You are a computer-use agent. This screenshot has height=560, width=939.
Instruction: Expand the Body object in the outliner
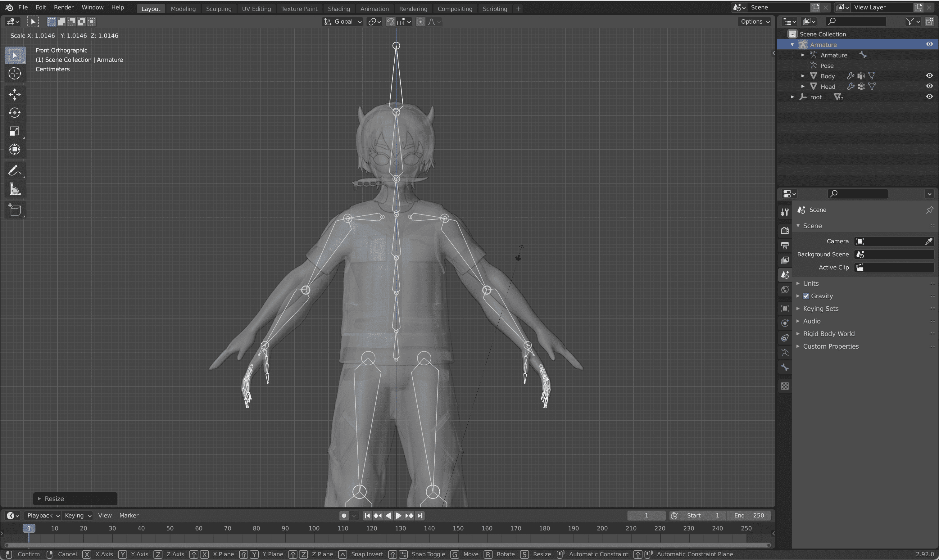click(x=803, y=76)
